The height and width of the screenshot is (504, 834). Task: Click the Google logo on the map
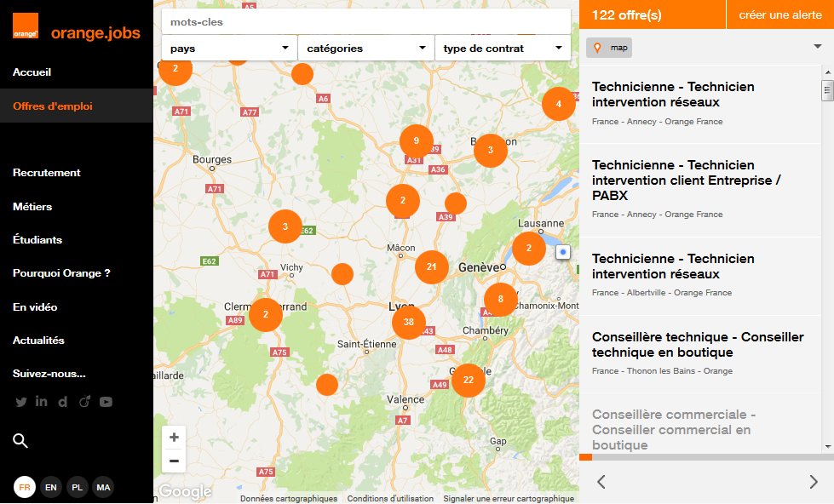pos(185,491)
